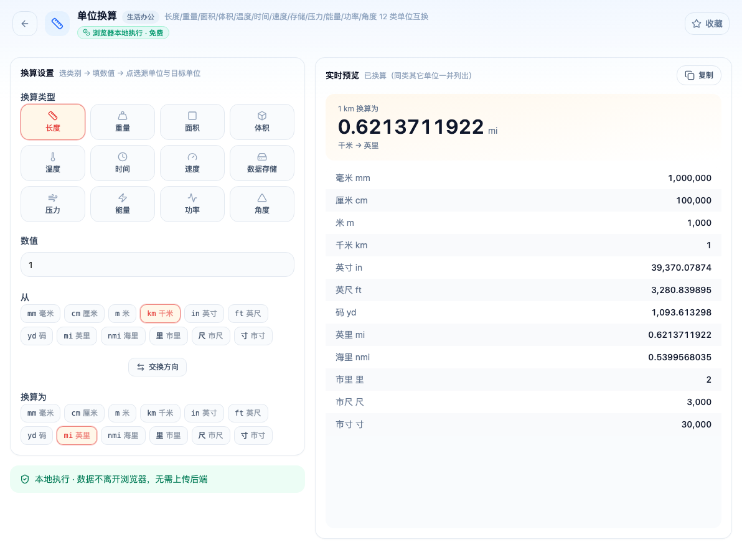Screen dimensions: 742x560
Task: Click the result value 0.6213711922
Action: coord(411,127)
